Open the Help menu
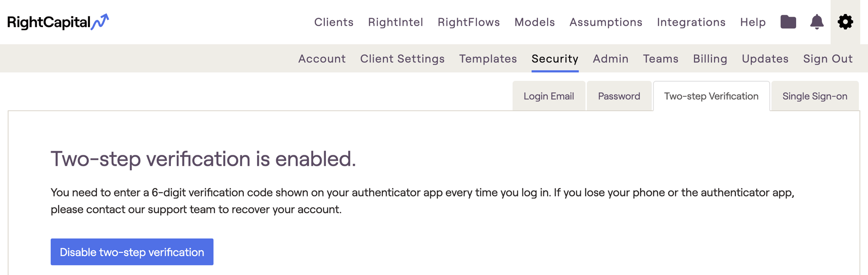Viewport: 868px width, 275px height. tap(753, 22)
